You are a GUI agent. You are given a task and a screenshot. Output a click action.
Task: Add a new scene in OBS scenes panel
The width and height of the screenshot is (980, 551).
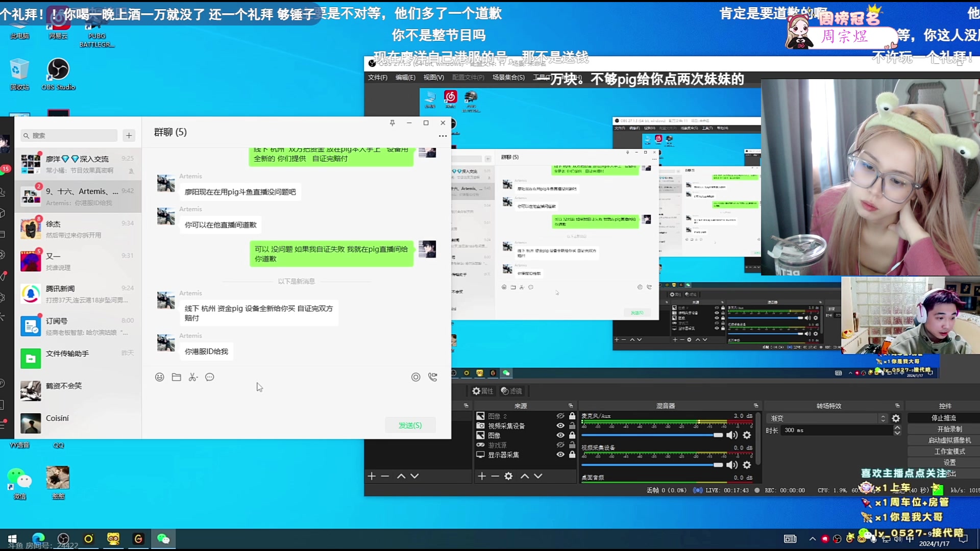(372, 476)
